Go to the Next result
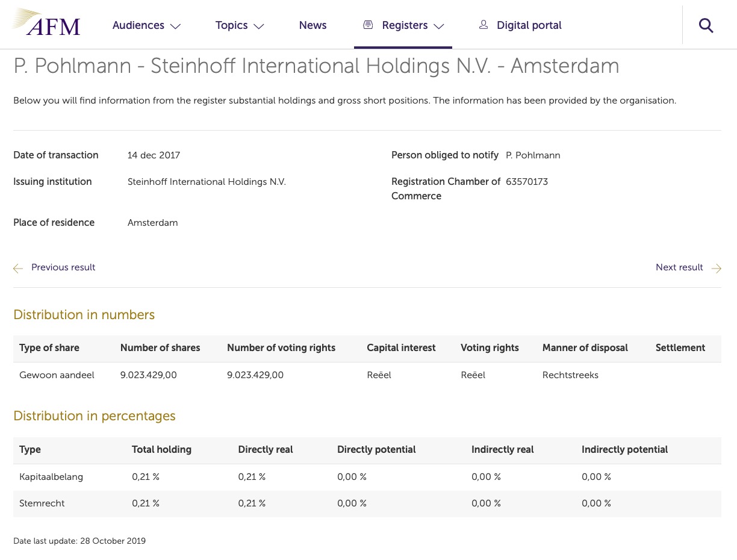Viewport: 737px width, 560px height. (x=679, y=267)
